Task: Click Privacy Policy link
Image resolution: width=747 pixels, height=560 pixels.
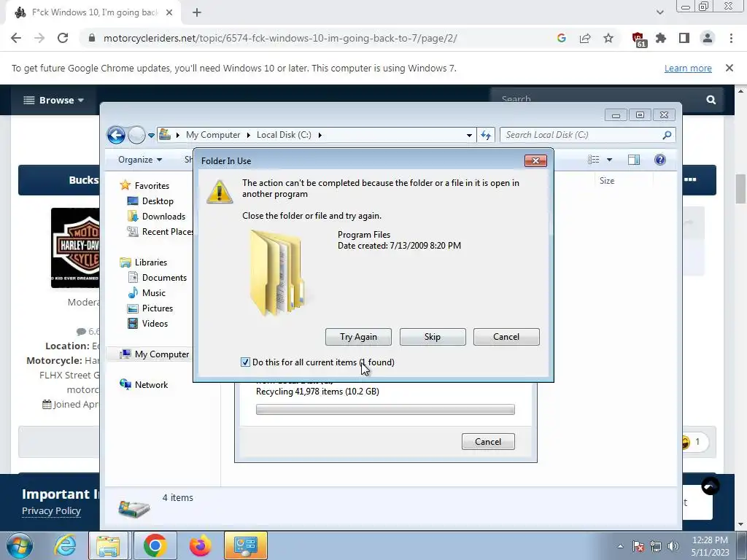Action: click(51, 510)
